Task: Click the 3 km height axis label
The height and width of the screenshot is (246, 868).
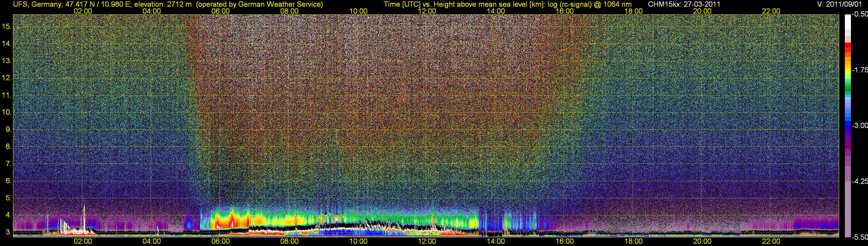Action: tap(8, 232)
